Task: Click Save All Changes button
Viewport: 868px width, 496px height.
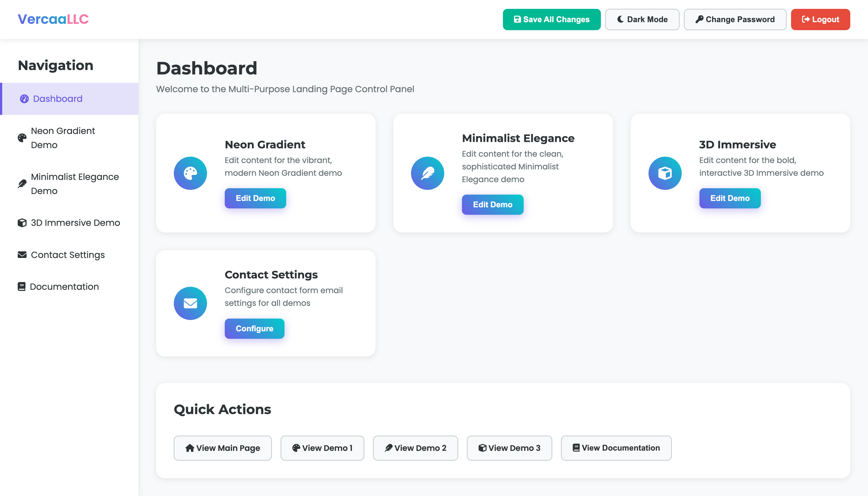Action: point(552,19)
